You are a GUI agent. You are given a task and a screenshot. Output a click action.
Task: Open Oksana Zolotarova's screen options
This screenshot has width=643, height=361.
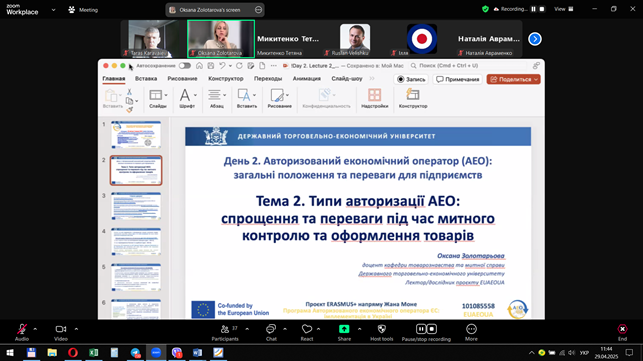258,10
